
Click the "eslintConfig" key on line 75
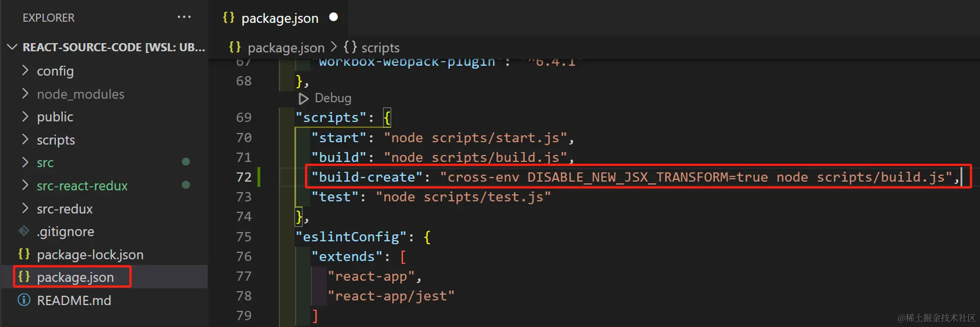click(x=351, y=237)
